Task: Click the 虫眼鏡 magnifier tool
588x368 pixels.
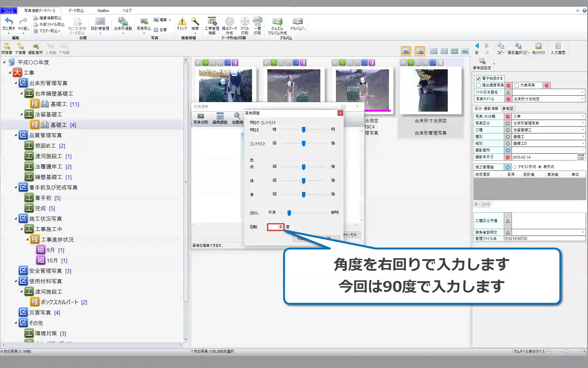Action: point(237,116)
